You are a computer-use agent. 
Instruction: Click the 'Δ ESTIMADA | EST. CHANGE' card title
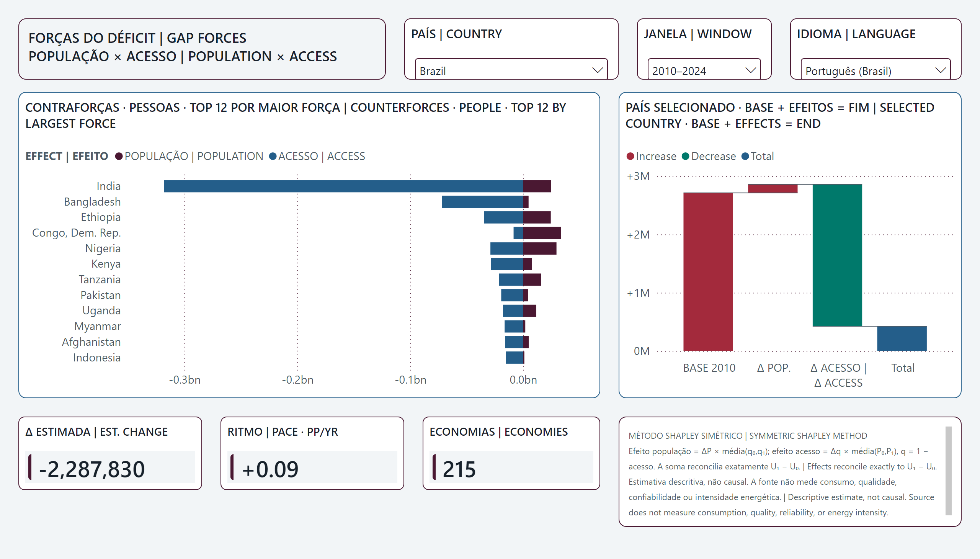coord(96,432)
